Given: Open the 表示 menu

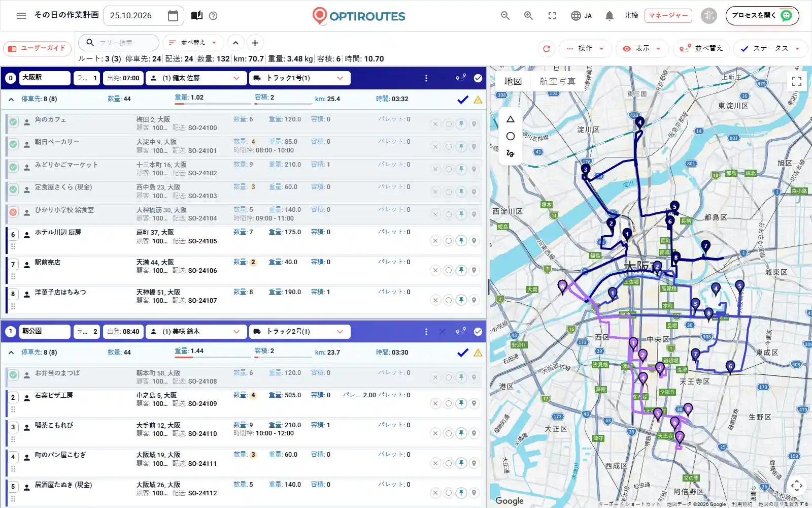Looking at the screenshot, I should pos(642,49).
